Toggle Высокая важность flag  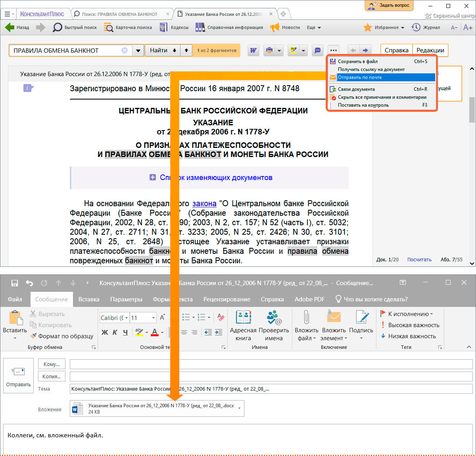[410, 325]
